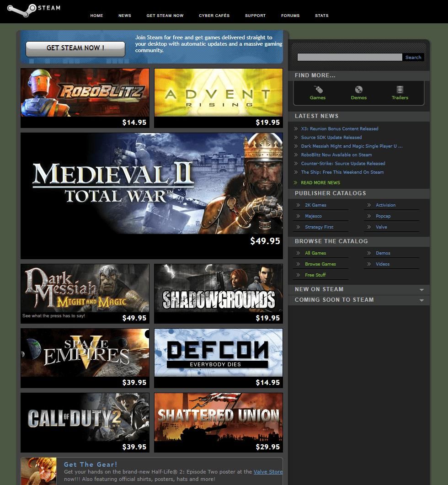Click READ MORE NEWS link
Image resolution: width=448 pixels, height=485 pixels.
[x=320, y=182]
